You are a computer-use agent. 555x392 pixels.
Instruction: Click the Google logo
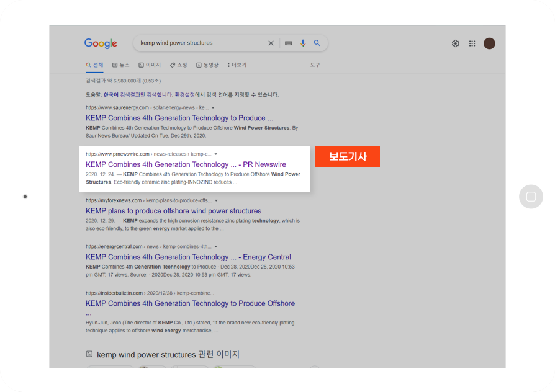[101, 43]
